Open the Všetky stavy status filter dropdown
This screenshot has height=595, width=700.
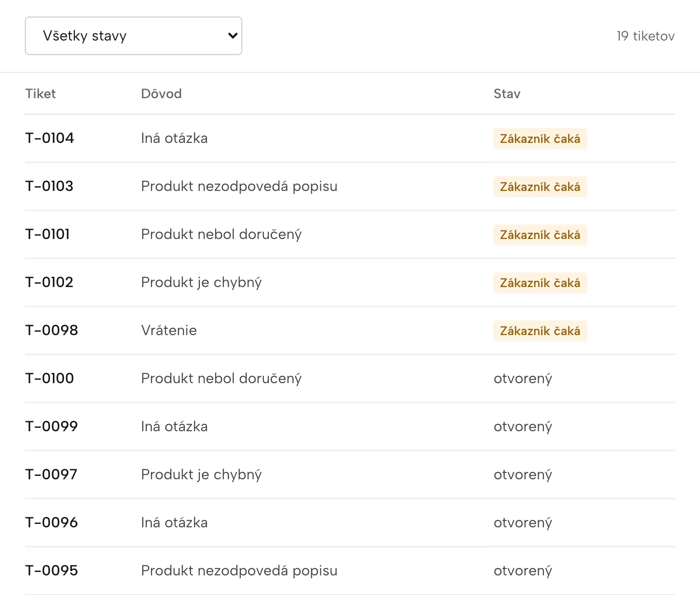pyautogui.click(x=133, y=36)
